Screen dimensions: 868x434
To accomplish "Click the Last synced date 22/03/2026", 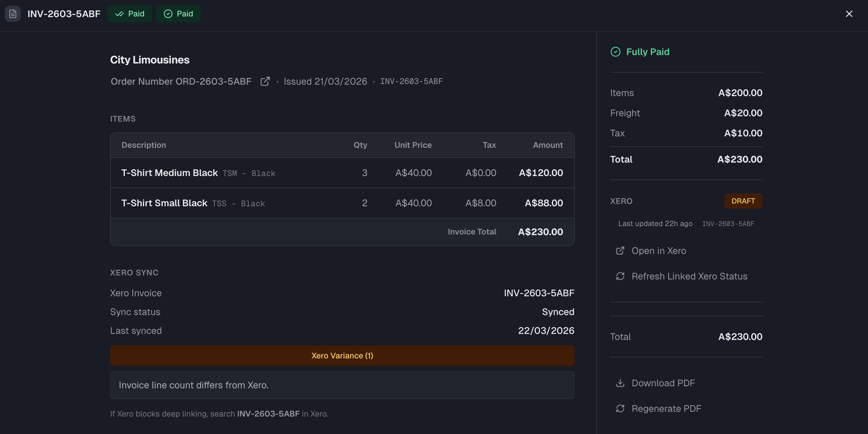I will pyautogui.click(x=546, y=331).
